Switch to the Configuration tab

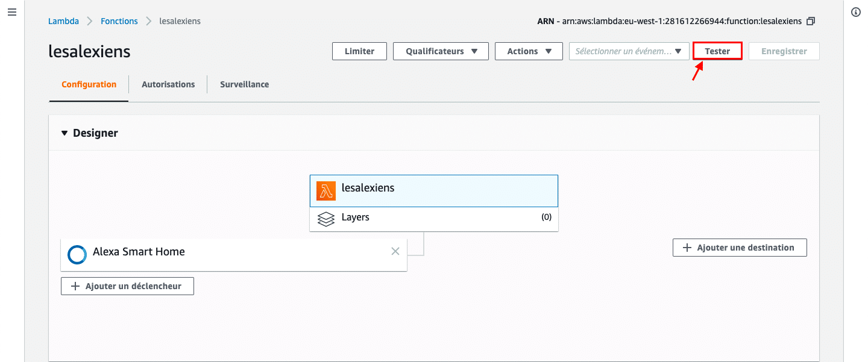[89, 84]
